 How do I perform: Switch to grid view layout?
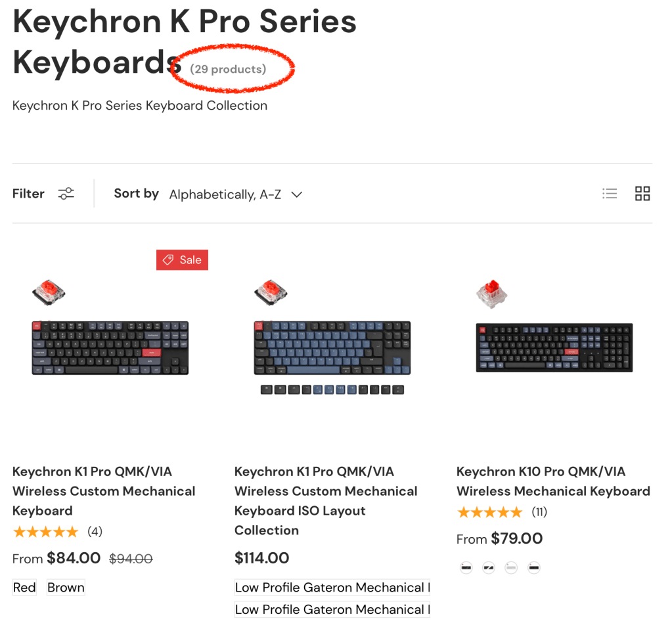pos(642,194)
